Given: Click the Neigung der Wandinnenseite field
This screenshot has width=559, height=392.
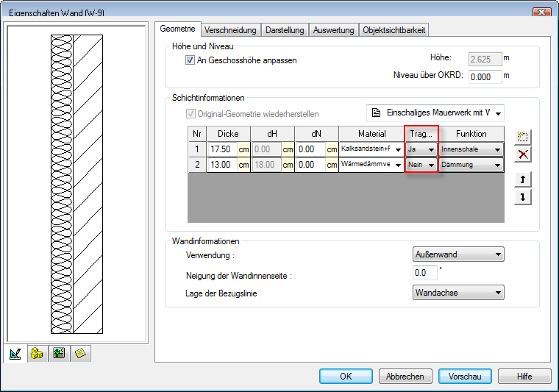Looking at the screenshot, I should pyautogui.click(x=425, y=273).
